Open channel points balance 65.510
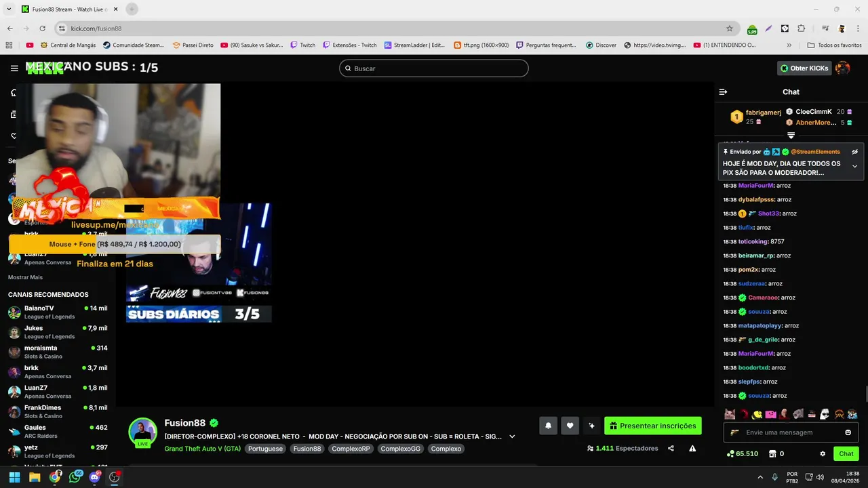The width and height of the screenshot is (868, 488). point(742,453)
